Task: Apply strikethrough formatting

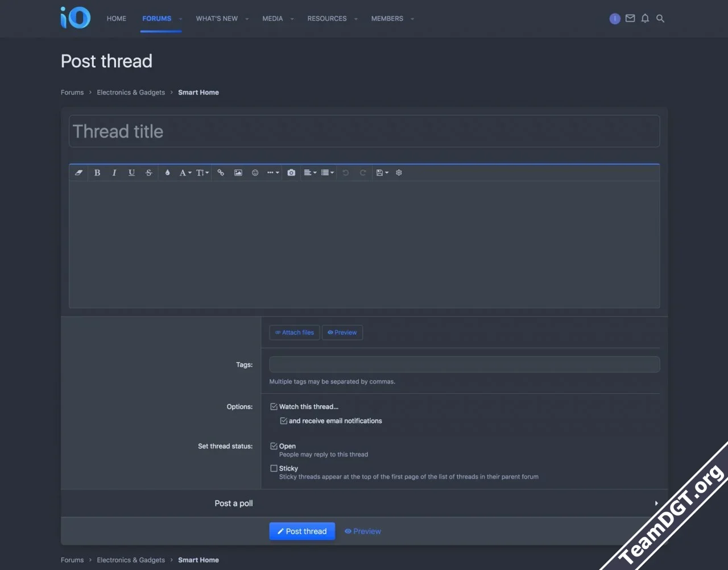Action: pyautogui.click(x=149, y=173)
